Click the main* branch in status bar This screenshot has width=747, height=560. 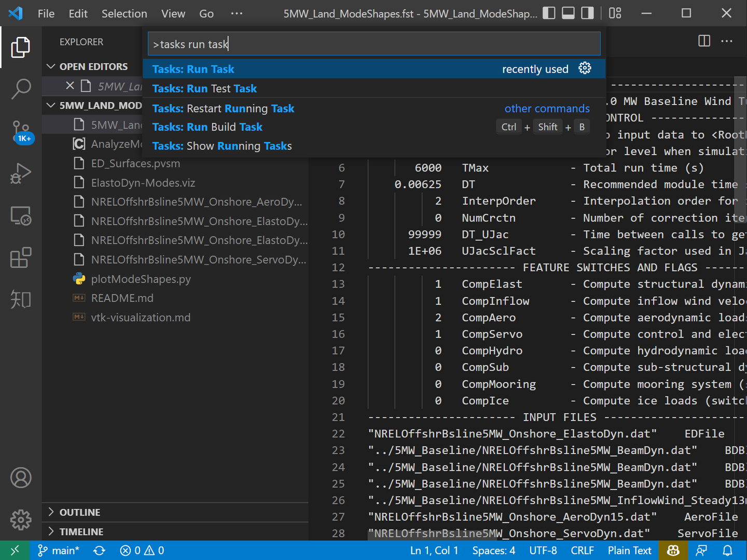59,550
